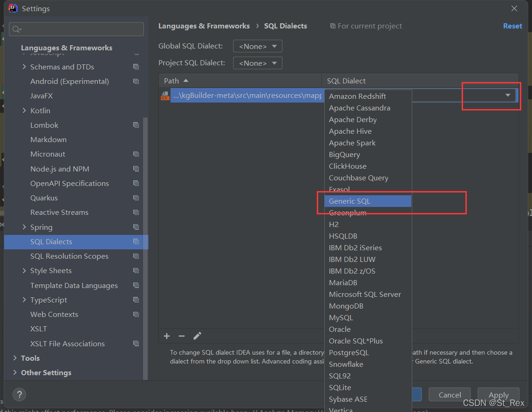This screenshot has height=412, width=532.
Task: Click project-level icon next to Node.js and NPM
Action: click(136, 169)
